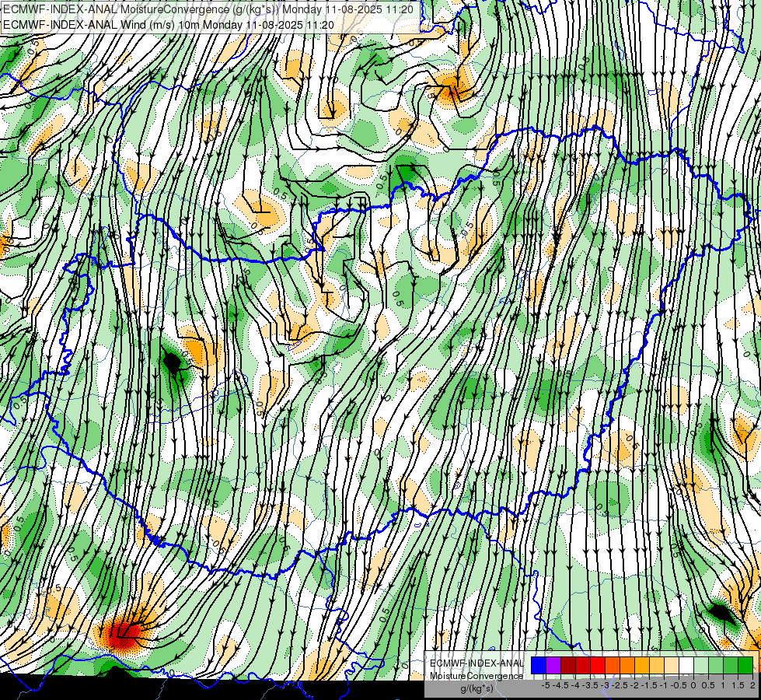Select the purple legend swatch above -4.5
Screen dimensions: 761x700
[x=553, y=666]
